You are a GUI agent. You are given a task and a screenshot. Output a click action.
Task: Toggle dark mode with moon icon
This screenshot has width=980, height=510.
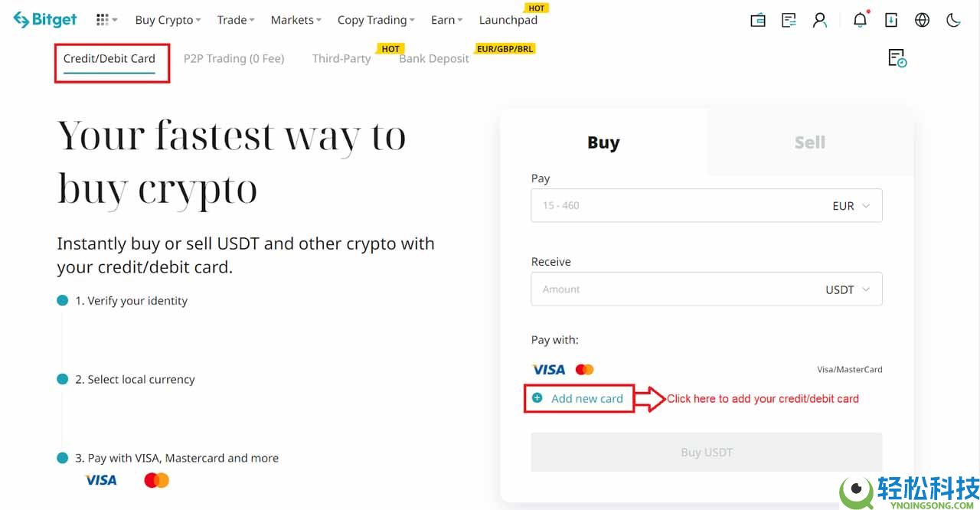click(953, 20)
